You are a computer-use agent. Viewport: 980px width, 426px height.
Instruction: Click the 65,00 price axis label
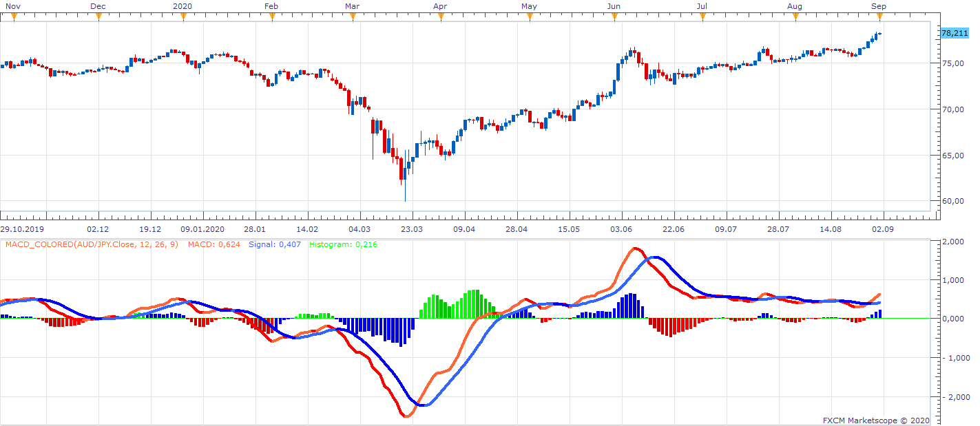tap(952, 156)
